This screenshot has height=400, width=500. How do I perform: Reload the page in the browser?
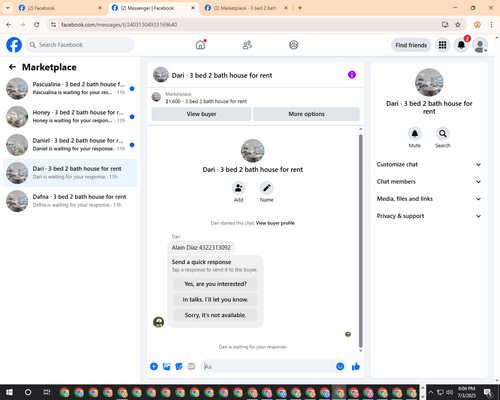[37, 25]
